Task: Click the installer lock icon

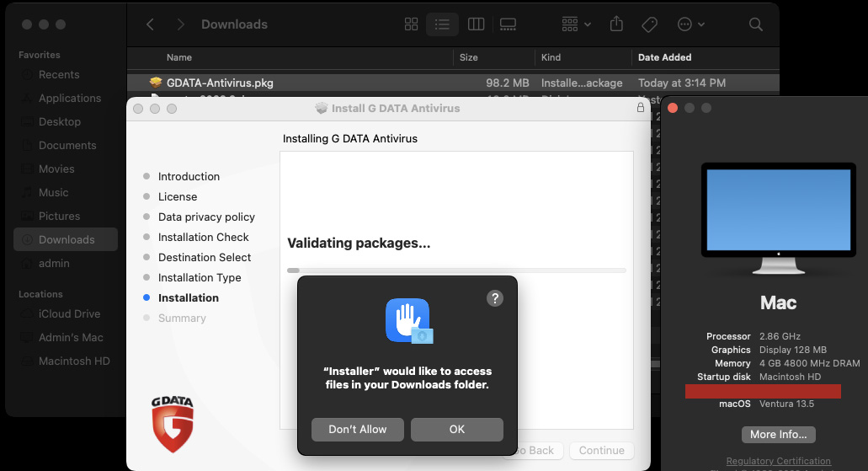Action: 641,108
